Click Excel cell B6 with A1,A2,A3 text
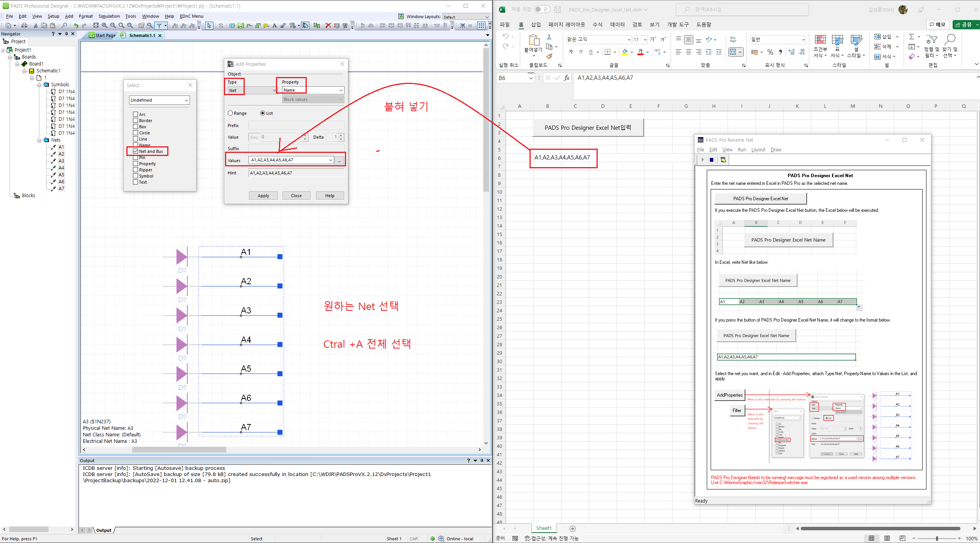980x543 pixels. pos(561,158)
